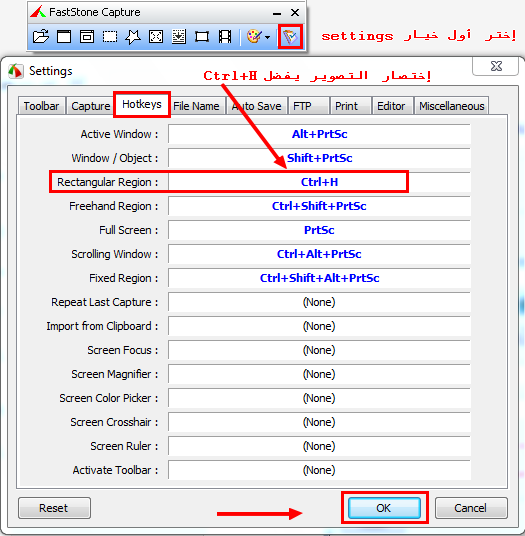Viewport: 525px width, 536px height.
Task: Click the Window / Object hotkey field
Action: pos(319,158)
